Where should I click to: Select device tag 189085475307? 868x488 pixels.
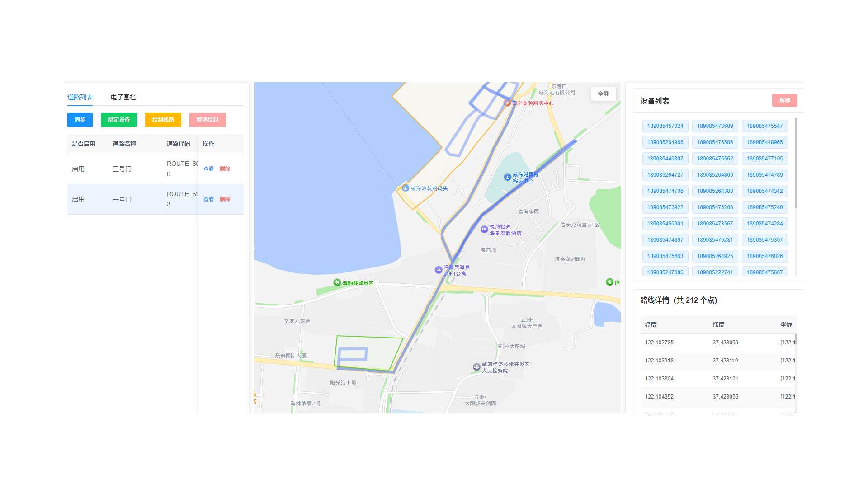coord(765,240)
